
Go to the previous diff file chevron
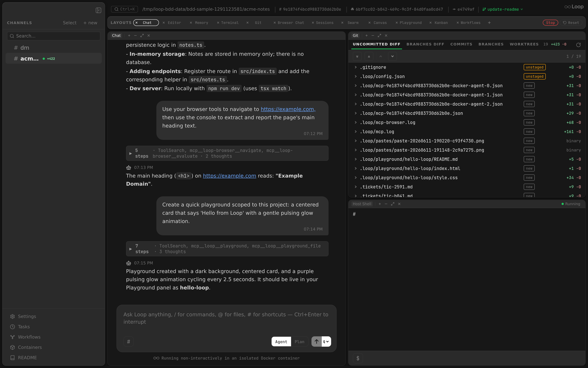[381, 56]
